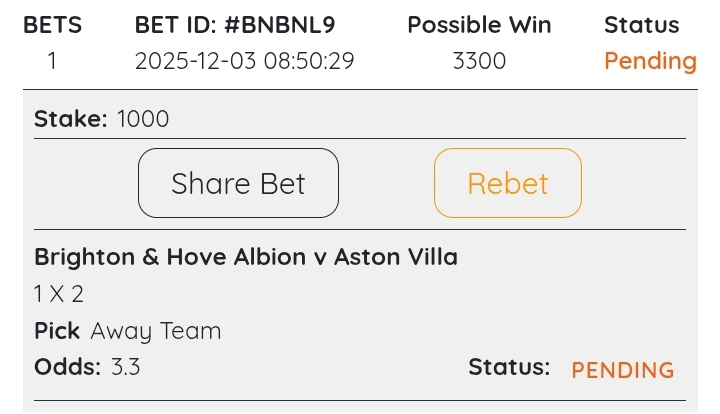This screenshot has width=720, height=414.
Task: Select the bet timestamp 2025-12-03 08:50:29
Action: 244,61
